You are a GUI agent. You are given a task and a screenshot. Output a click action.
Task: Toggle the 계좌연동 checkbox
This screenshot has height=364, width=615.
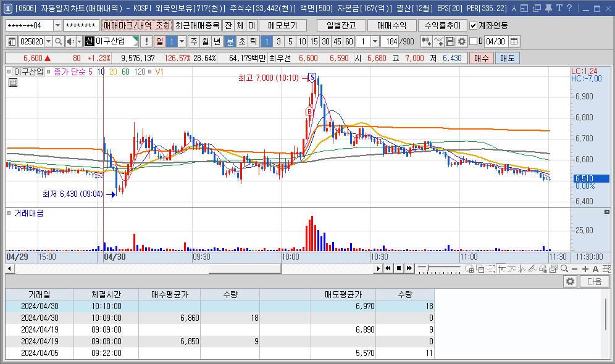tap(474, 25)
